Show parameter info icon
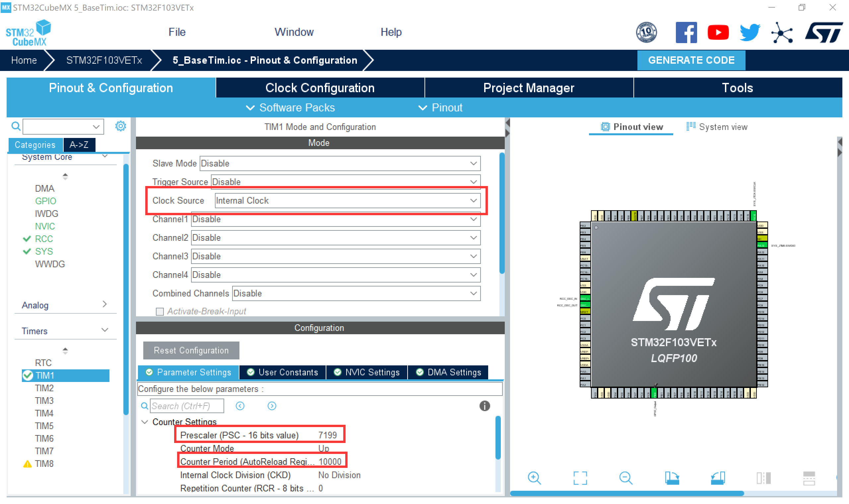The width and height of the screenshot is (849, 504). (x=485, y=406)
